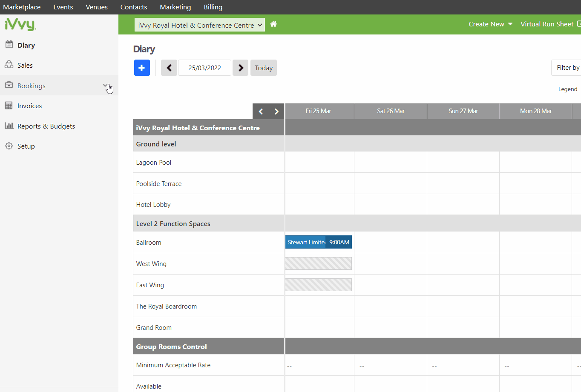The height and width of the screenshot is (392, 581).
Task: Click the Setup gear icon
Action: [9, 146]
